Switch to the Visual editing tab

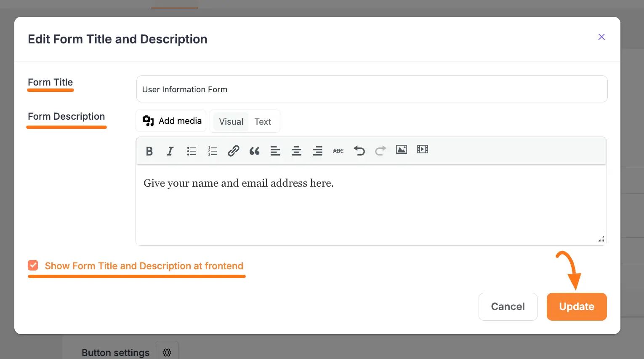[x=231, y=121]
